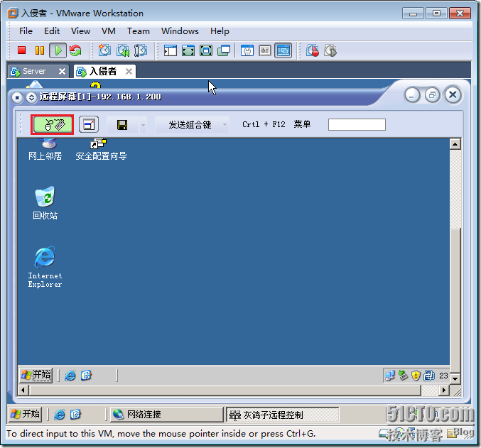This screenshot has width=481, height=448.
Task: Close the 入侵者 tab
Action: [129, 72]
